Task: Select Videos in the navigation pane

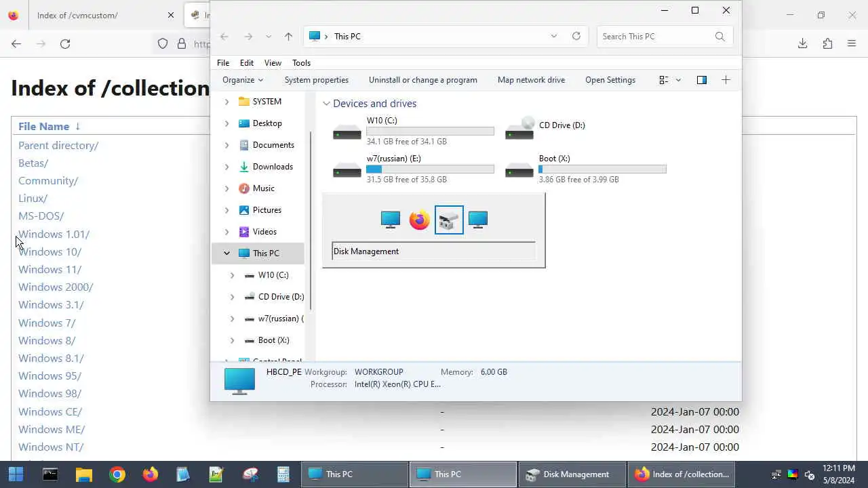Action: click(264, 232)
